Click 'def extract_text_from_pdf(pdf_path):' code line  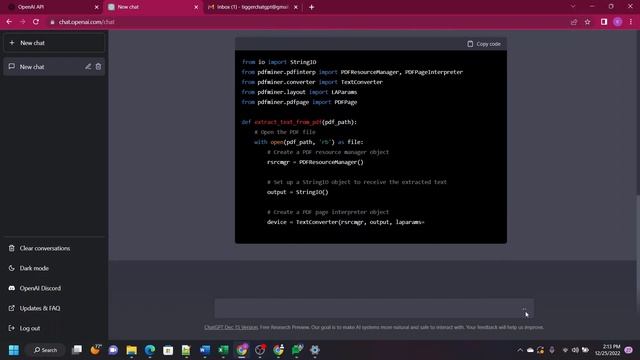pyautogui.click(x=299, y=122)
